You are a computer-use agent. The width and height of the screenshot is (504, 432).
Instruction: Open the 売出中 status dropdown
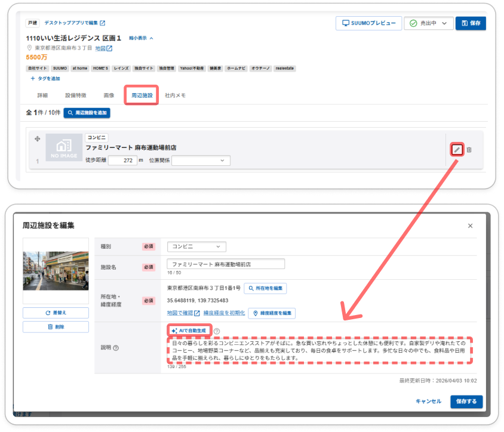point(429,23)
